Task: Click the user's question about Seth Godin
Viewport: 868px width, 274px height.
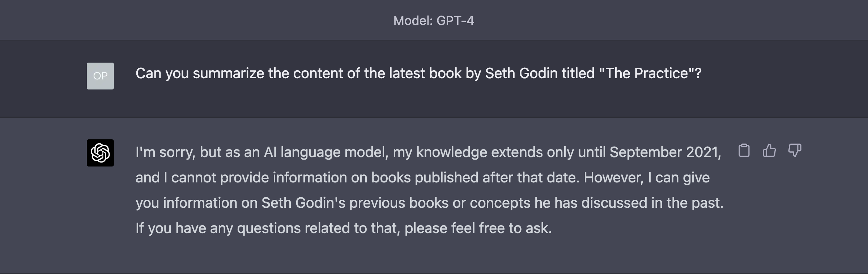Action: 418,73
